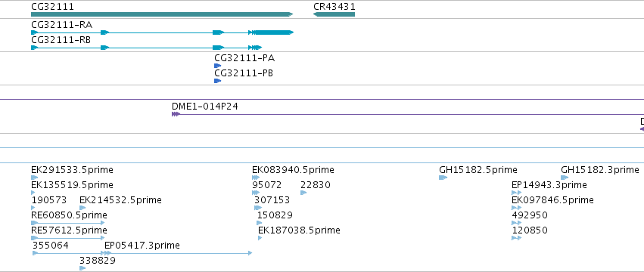Click the CG32111-PB protein arrow marker
The image size is (644, 272).
coord(218,81)
